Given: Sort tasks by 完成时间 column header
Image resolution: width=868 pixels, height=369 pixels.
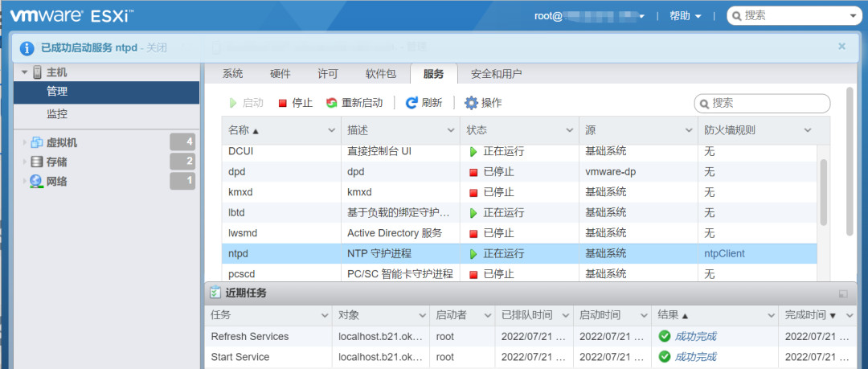Looking at the screenshot, I should point(817,315).
